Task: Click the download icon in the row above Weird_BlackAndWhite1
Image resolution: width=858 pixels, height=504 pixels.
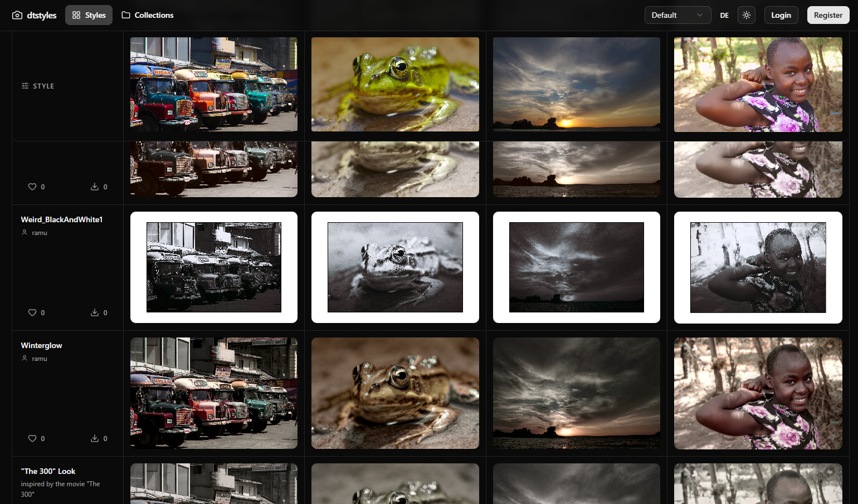Action: click(x=95, y=187)
